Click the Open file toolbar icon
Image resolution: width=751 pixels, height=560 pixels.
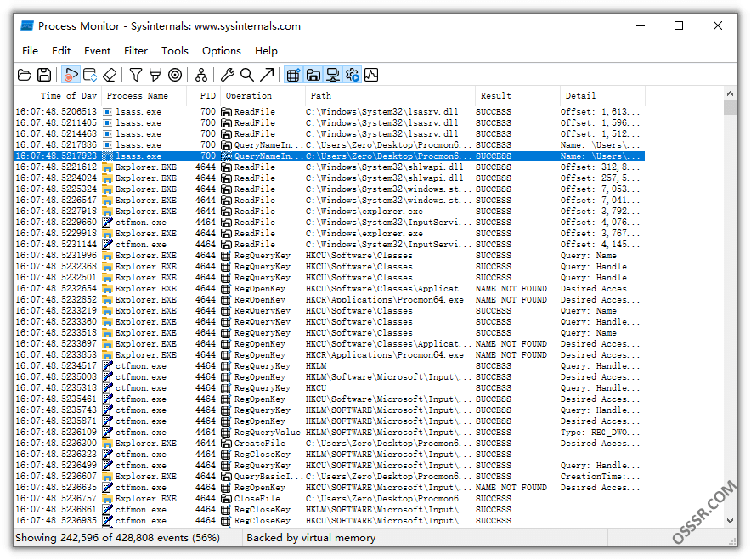(x=25, y=75)
